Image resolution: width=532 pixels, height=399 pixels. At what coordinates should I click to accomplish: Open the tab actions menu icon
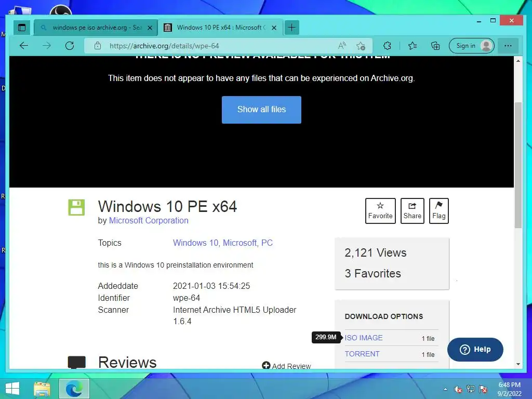[22, 28]
